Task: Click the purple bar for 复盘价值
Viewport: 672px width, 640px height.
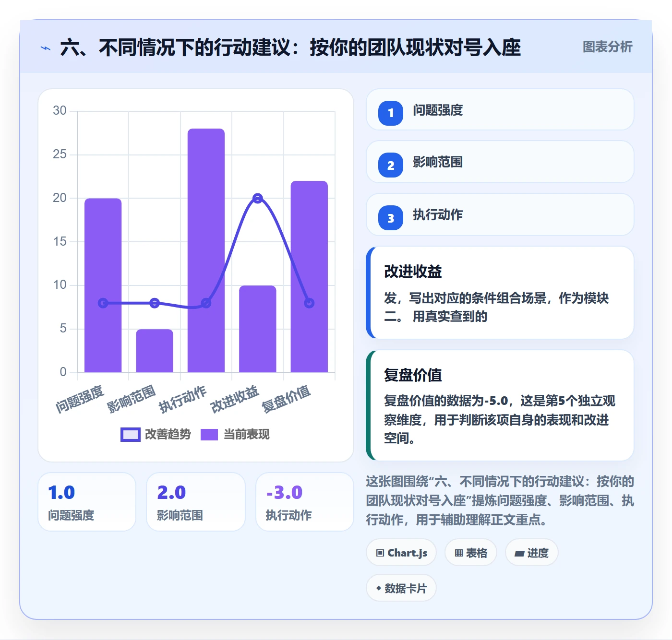Action: tap(309, 276)
